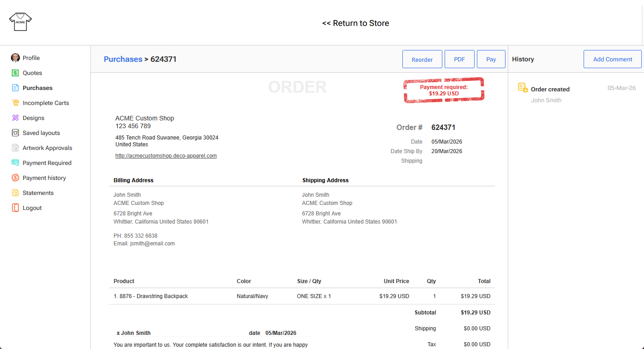Click the Unit Price column header

click(396, 281)
